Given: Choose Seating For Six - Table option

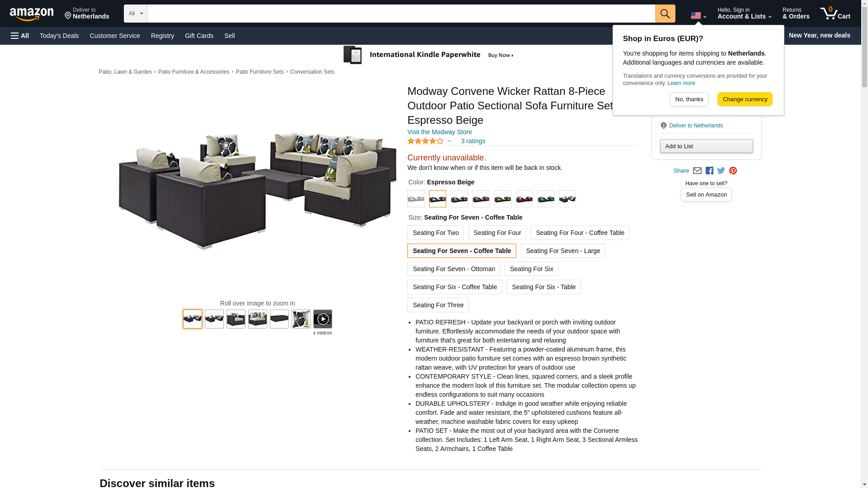Looking at the screenshot, I should pyautogui.click(x=543, y=287).
